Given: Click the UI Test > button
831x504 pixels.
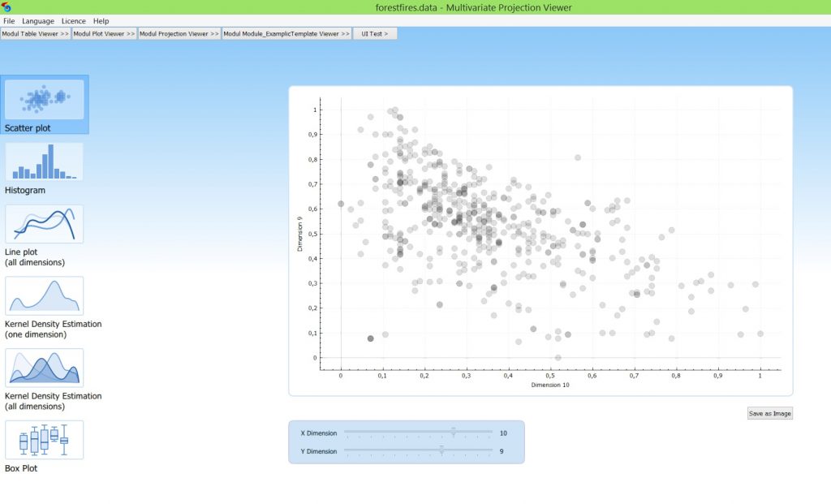Looking at the screenshot, I should coord(375,34).
